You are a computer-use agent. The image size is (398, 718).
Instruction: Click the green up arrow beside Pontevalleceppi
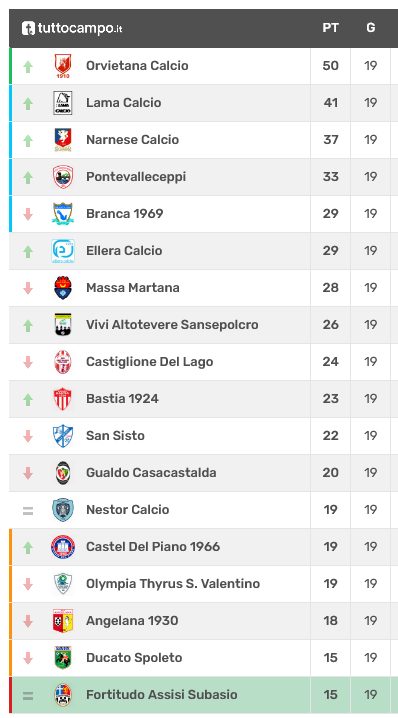pyautogui.click(x=28, y=177)
